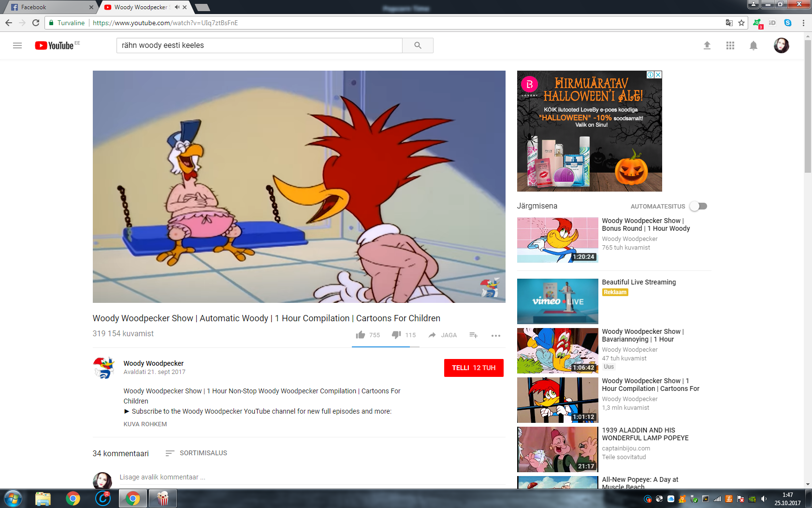The height and width of the screenshot is (508, 812).
Task: Open the SORTIMISALUS comment sort dropdown
Action: pos(196,453)
